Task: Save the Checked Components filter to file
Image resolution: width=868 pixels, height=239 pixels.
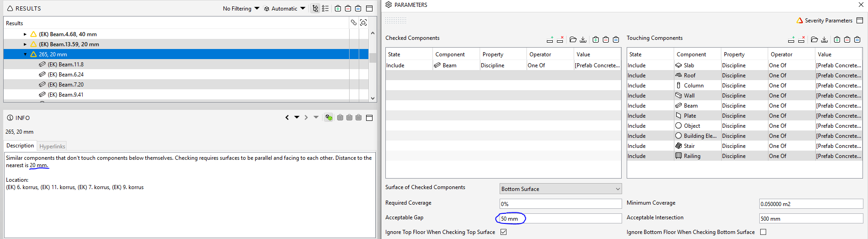Action: point(583,39)
